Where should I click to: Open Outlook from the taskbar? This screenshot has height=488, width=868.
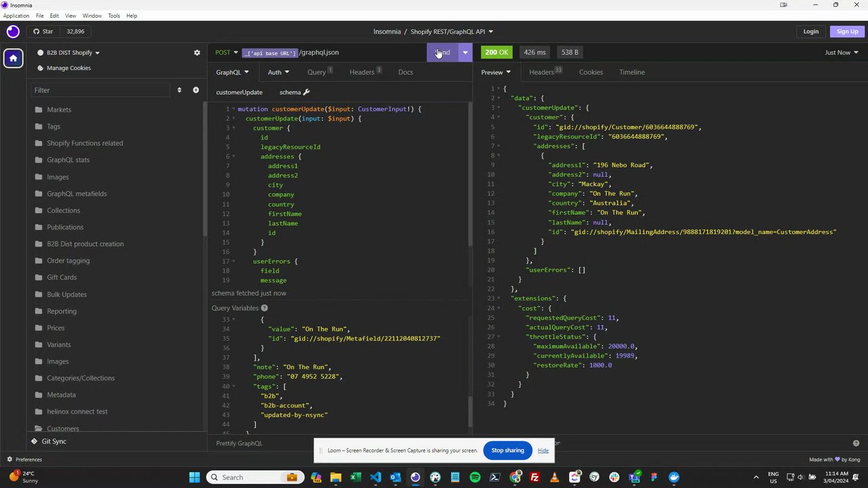(395, 477)
